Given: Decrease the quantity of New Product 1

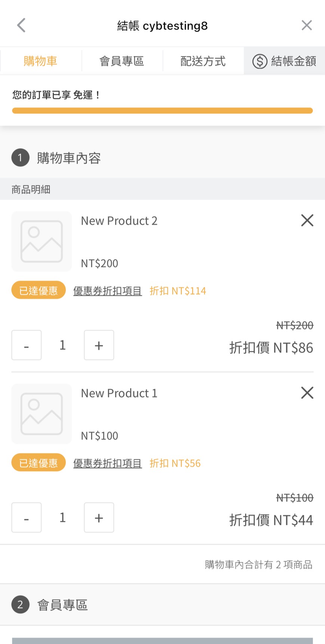Looking at the screenshot, I should pos(27,518).
